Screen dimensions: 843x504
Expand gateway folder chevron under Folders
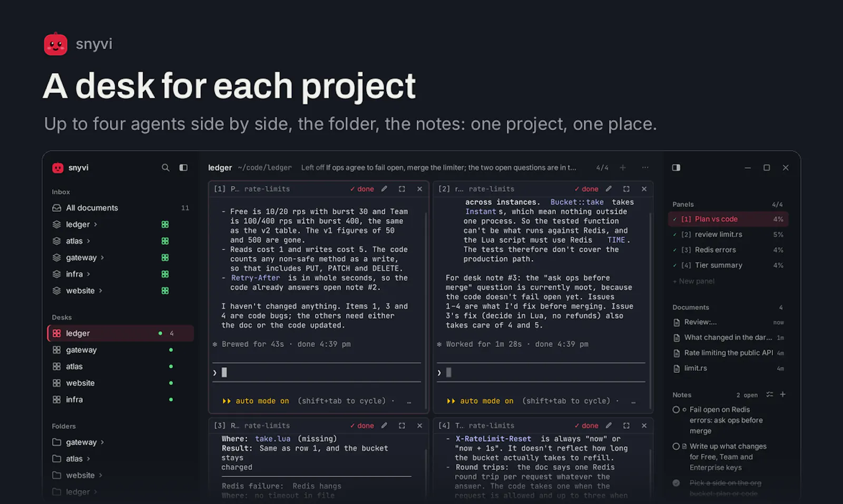pos(102,442)
